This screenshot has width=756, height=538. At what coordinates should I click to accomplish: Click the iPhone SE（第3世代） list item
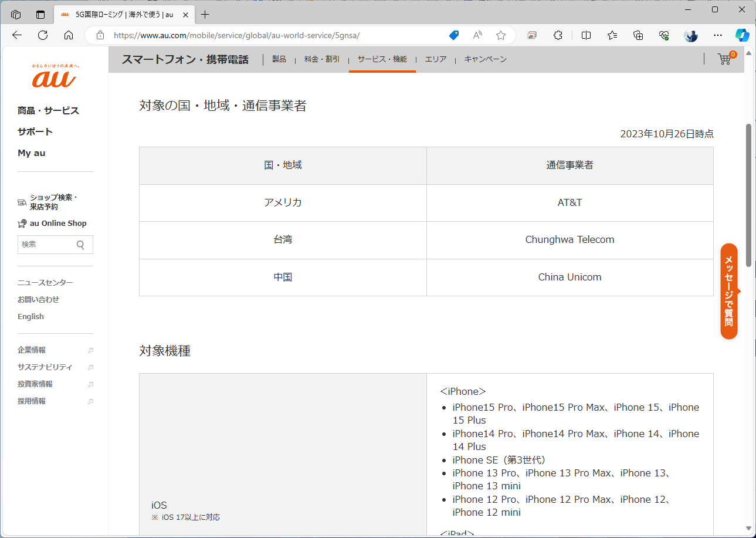tap(499, 460)
